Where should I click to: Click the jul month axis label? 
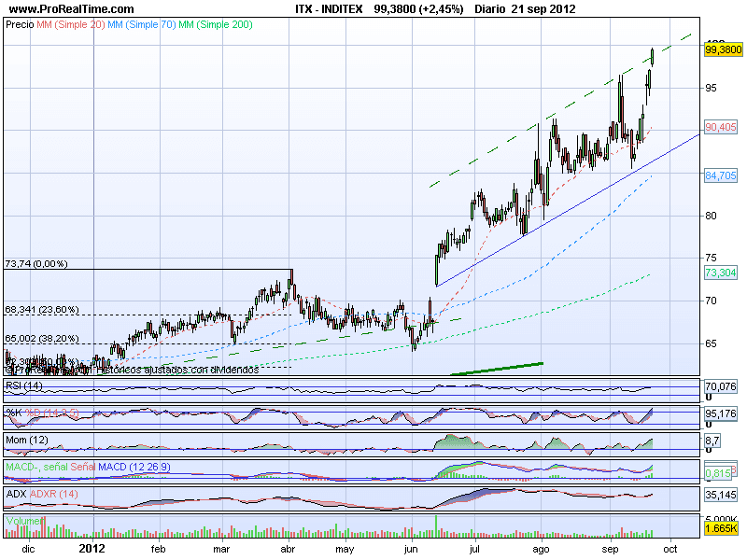474,550
